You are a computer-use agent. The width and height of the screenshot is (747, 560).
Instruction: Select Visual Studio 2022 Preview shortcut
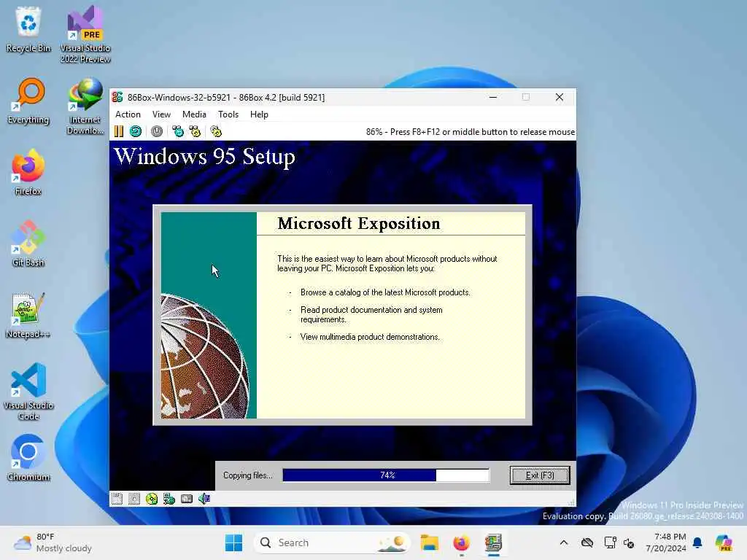(85, 34)
